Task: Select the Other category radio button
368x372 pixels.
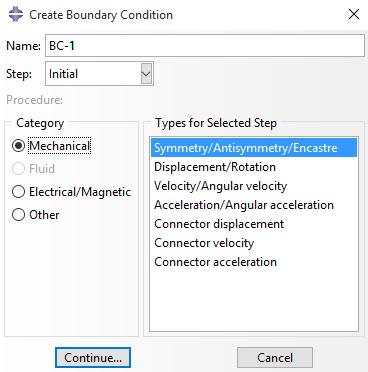Action: pyautogui.click(x=18, y=215)
